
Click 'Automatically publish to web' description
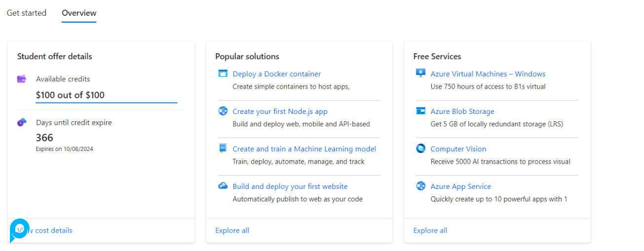298,199
